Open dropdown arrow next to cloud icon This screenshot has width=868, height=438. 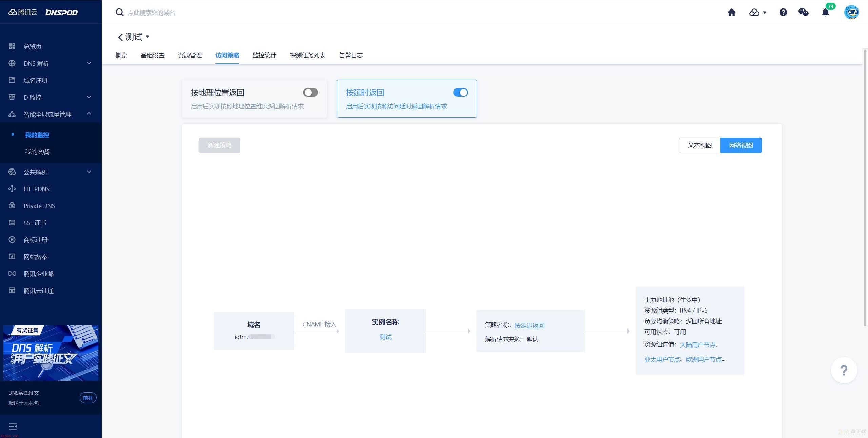click(764, 13)
